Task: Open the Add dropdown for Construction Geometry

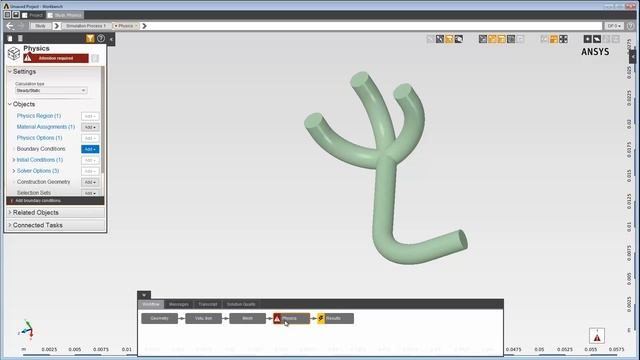Action: pos(90,182)
